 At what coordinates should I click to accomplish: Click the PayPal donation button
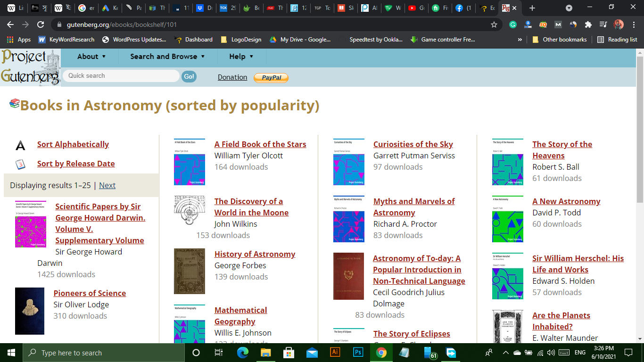pos(271,78)
